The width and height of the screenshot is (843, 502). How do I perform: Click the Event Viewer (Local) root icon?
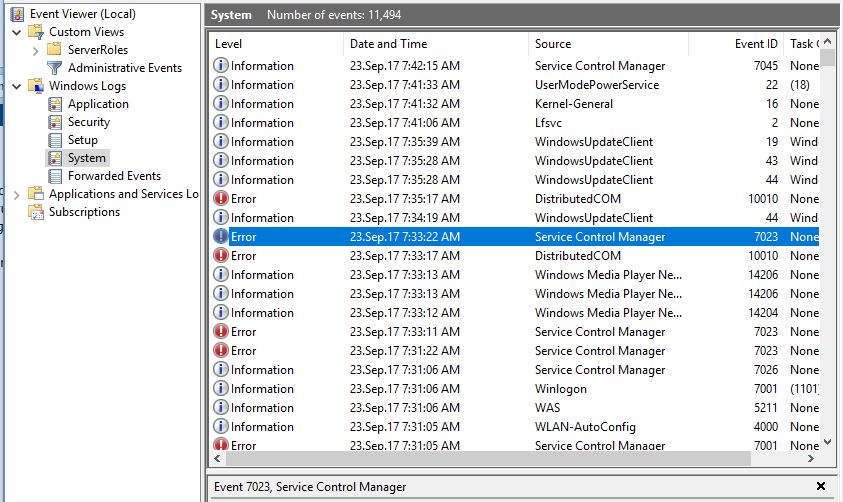click(x=16, y=14)
